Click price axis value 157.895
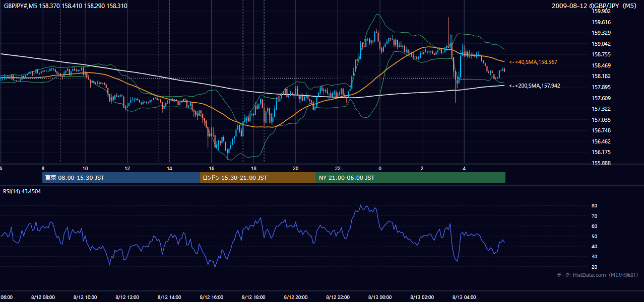644x302 pixels. click(x=602, y=87)
